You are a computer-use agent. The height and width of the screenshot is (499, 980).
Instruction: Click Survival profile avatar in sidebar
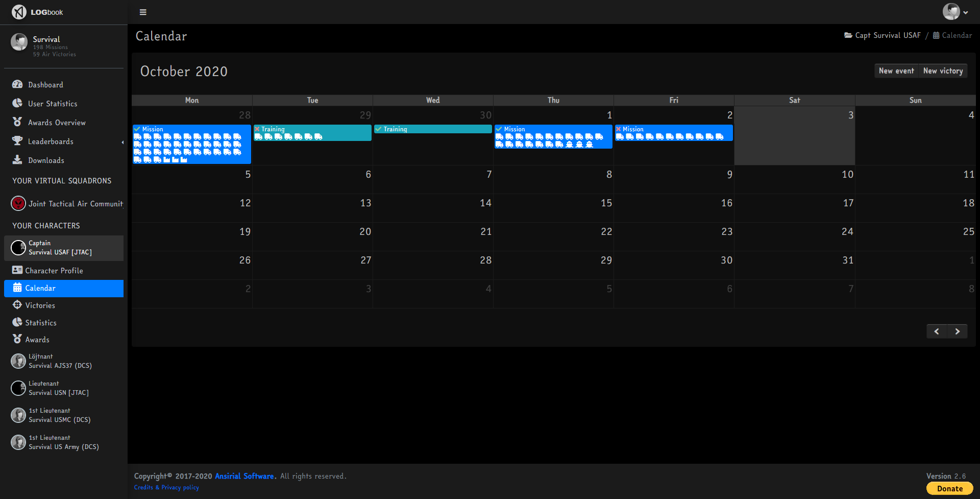[x=19, y=42]
